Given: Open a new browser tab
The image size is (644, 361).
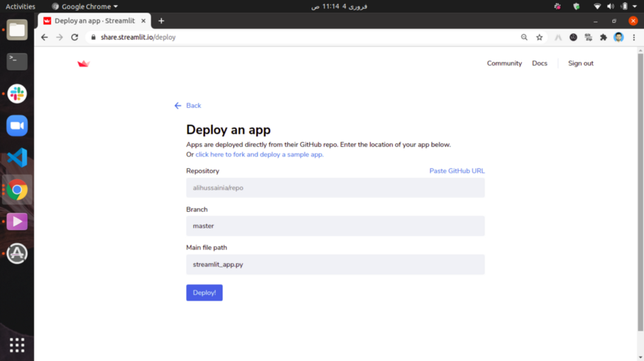Looking at the screenshot, I should tap(161, 21).
